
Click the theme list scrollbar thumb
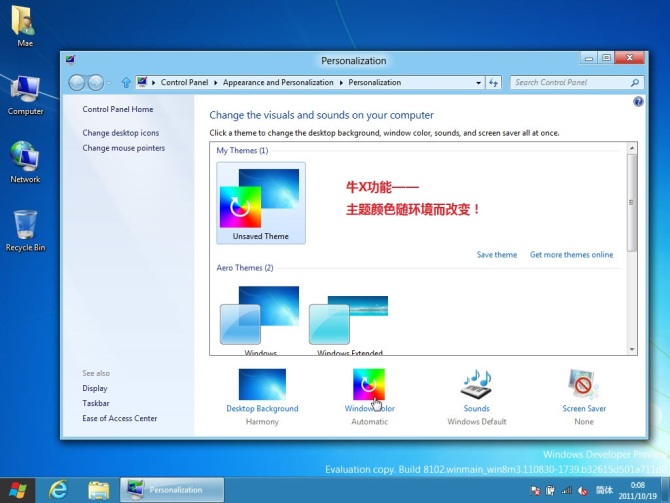click(632, 203)
